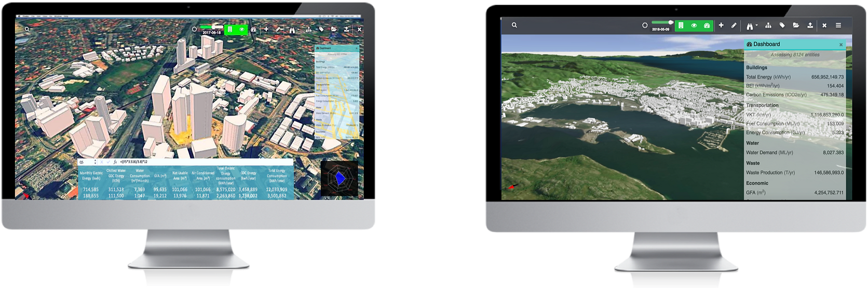
Task: Open the hamburger menu on the right toolbar
Action: click(838, 25)
